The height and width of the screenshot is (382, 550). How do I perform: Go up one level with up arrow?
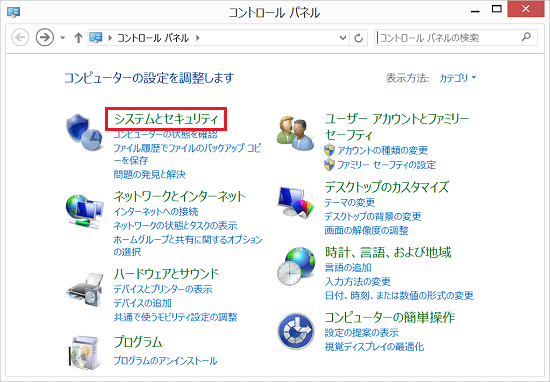tap(78, 38)
